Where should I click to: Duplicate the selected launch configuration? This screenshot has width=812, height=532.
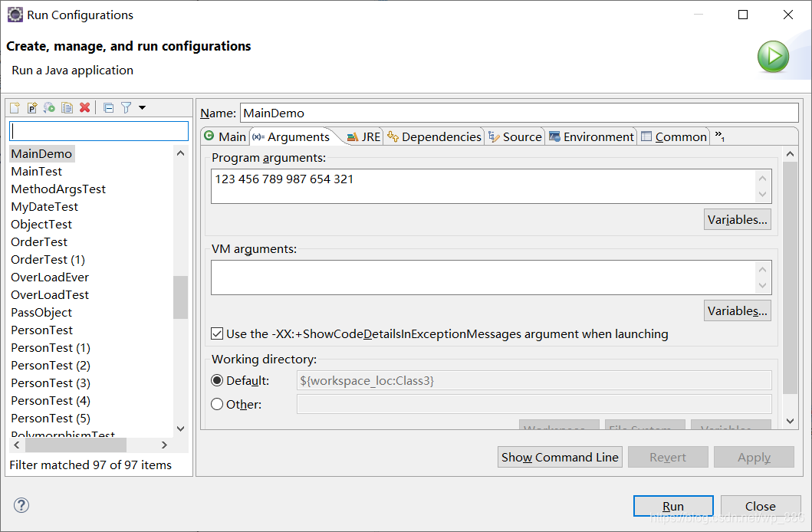(x=67, y=107)
